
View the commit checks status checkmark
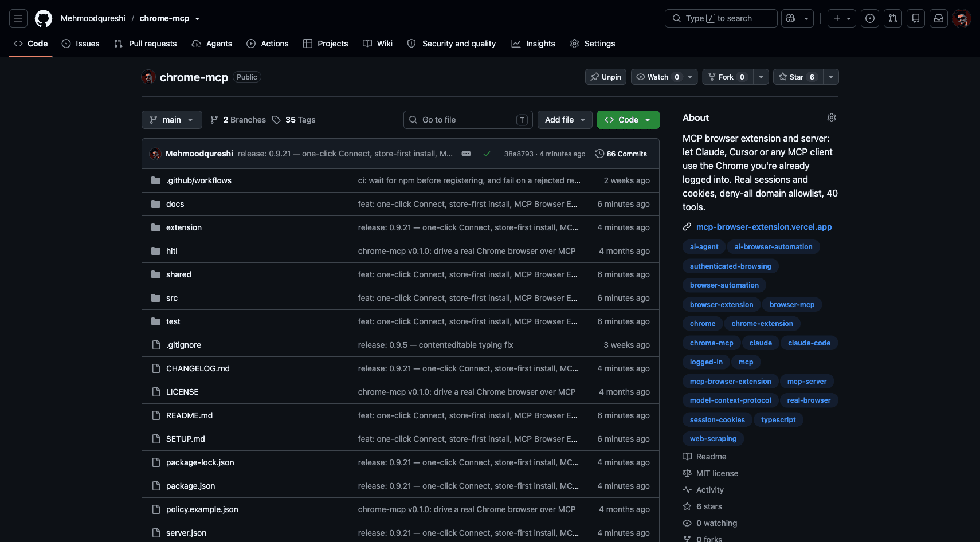point(487,154)
